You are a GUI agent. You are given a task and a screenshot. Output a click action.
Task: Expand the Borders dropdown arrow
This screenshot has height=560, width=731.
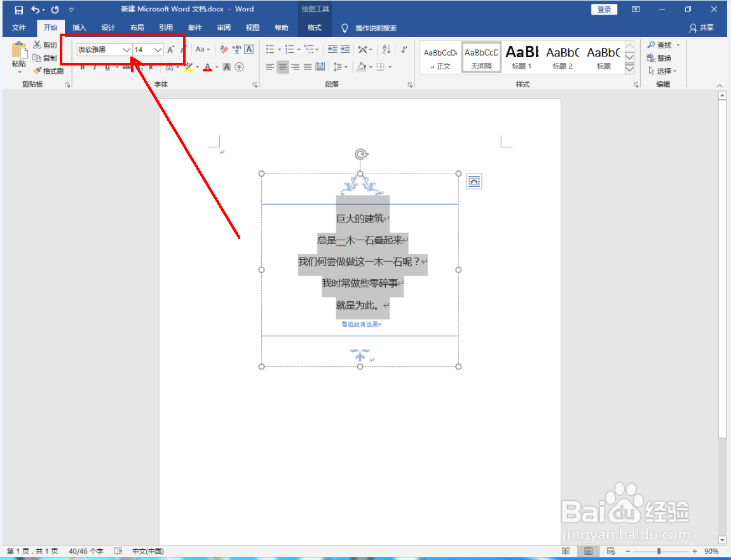click(x=390, y=66)
